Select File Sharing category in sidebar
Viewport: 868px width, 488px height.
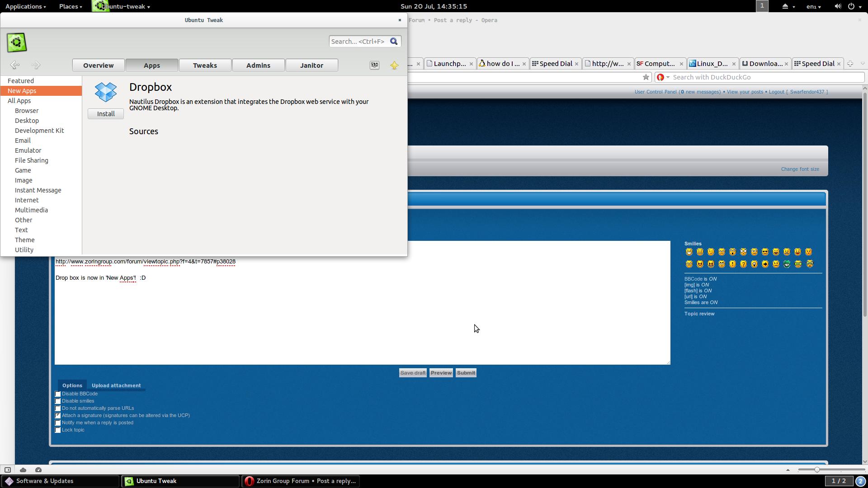[32, 160]
